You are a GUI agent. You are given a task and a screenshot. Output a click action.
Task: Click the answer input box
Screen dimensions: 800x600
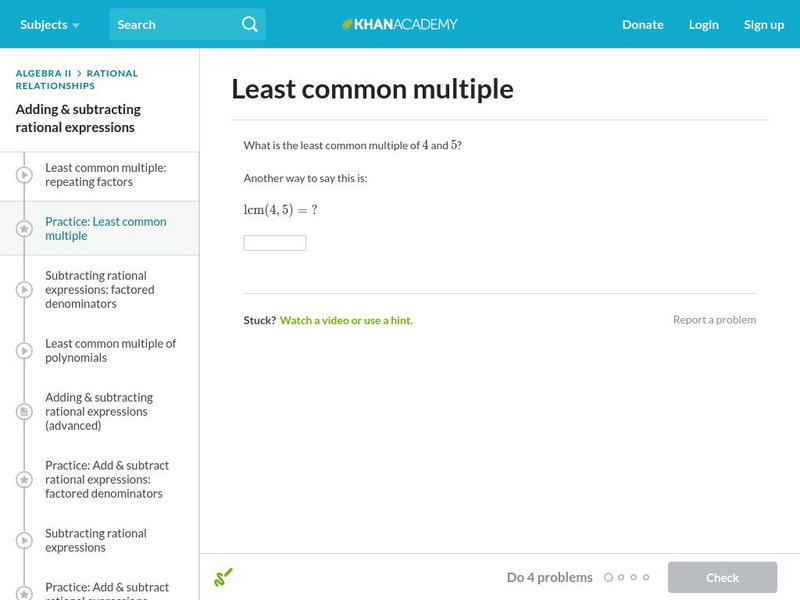(275, 243)
